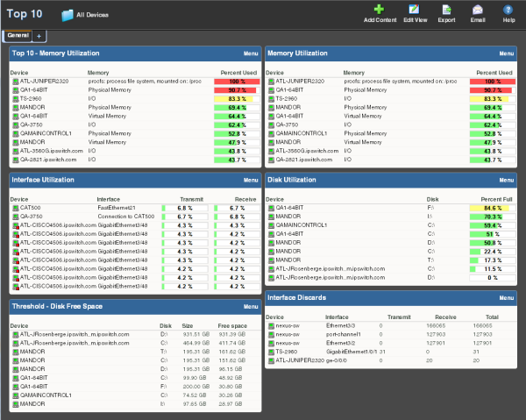Click the 200.00 GB size value
526x420 pixels.
click(196, 387)
